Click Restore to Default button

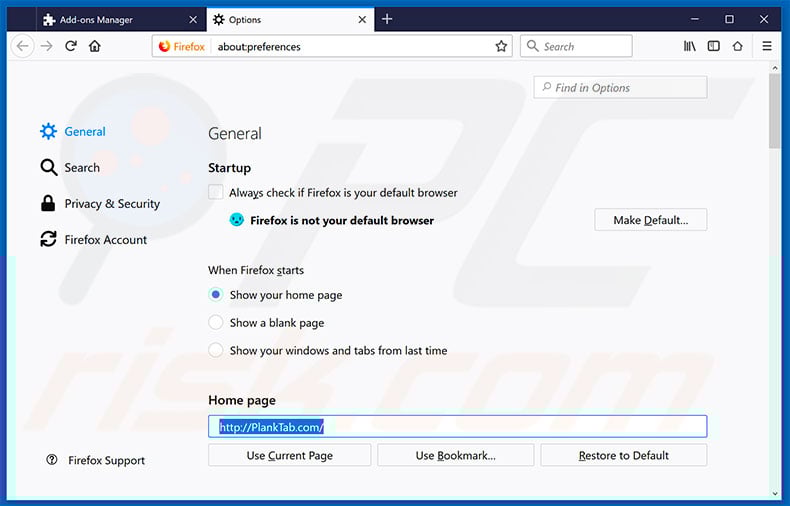[624, 455]
